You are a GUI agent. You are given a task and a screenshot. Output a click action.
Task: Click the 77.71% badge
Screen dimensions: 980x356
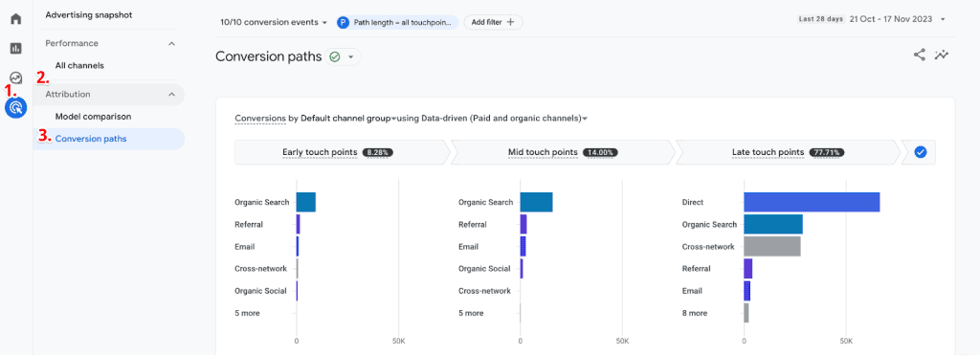tap(826, 152)
